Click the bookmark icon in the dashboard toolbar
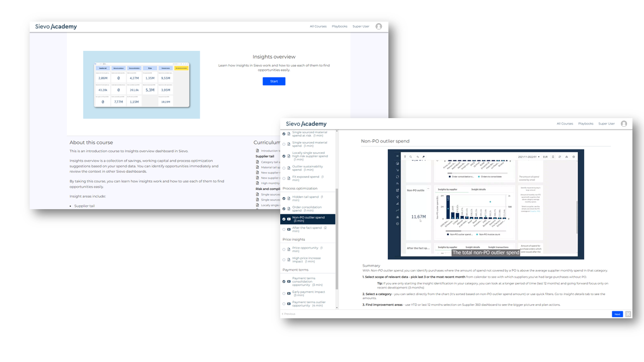The width and height of the screenshot is (644, 362). point(552,157)
